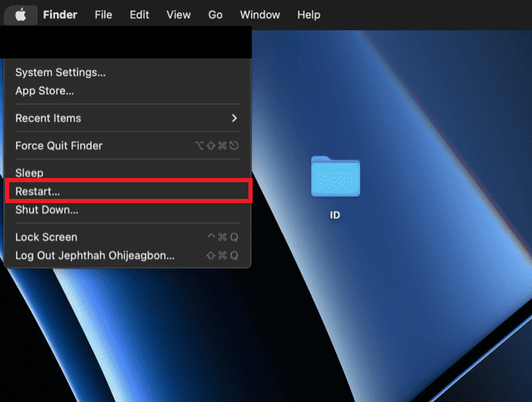The height and width of the screenshot is (402, 532).
Task: Put the Mac to Sleep
Action: (29, 173)
